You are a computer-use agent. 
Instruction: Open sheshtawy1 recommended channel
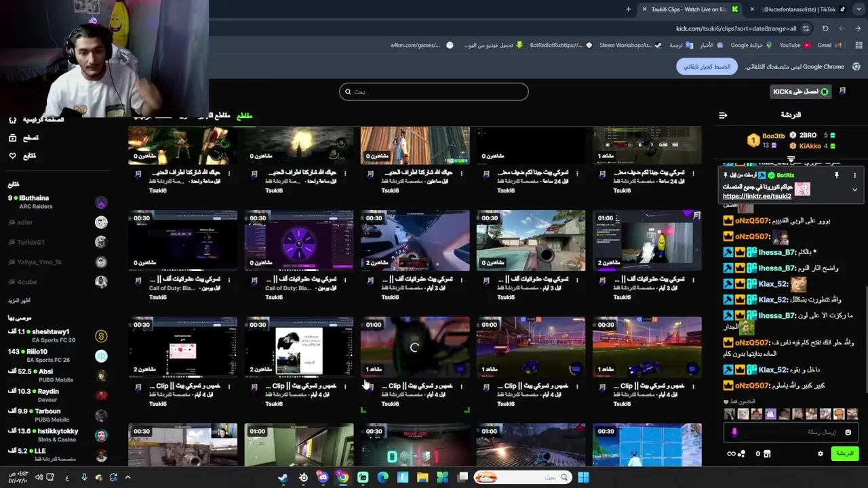click(58, 335)
